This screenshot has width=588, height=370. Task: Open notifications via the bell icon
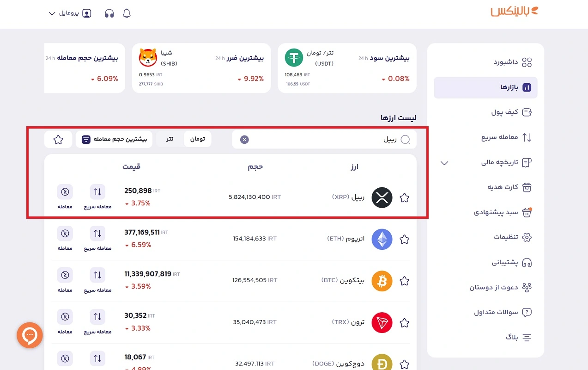(x=126, y=13)
